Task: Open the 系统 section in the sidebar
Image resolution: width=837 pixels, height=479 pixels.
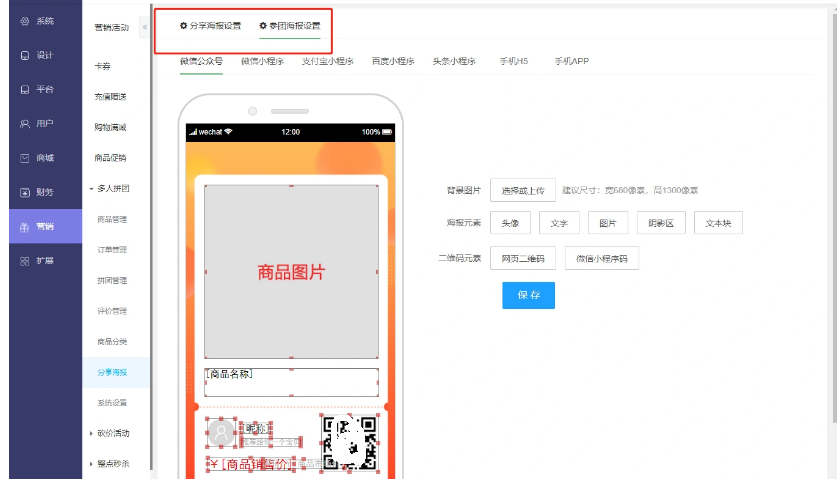Action: (x=38, y=21)
